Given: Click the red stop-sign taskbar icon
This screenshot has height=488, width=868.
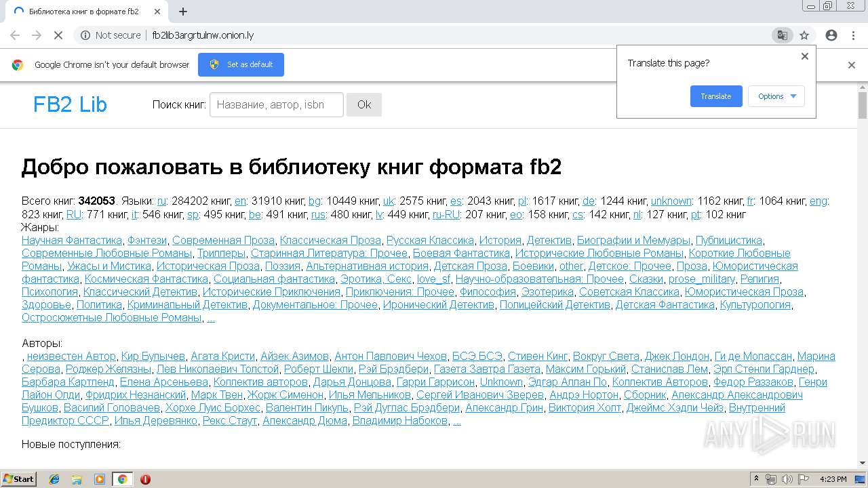Looking at the screenshot, I should (145, 479).
